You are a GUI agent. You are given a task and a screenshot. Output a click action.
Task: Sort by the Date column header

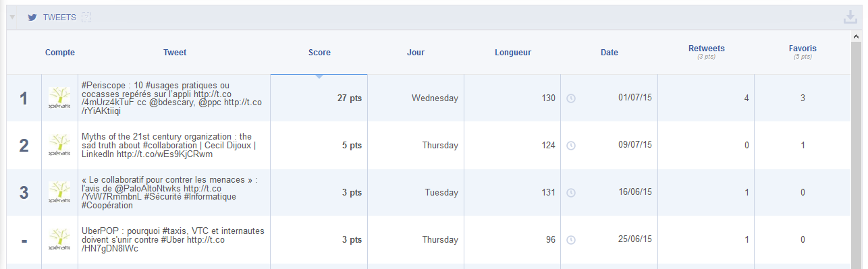click(609, 53)
